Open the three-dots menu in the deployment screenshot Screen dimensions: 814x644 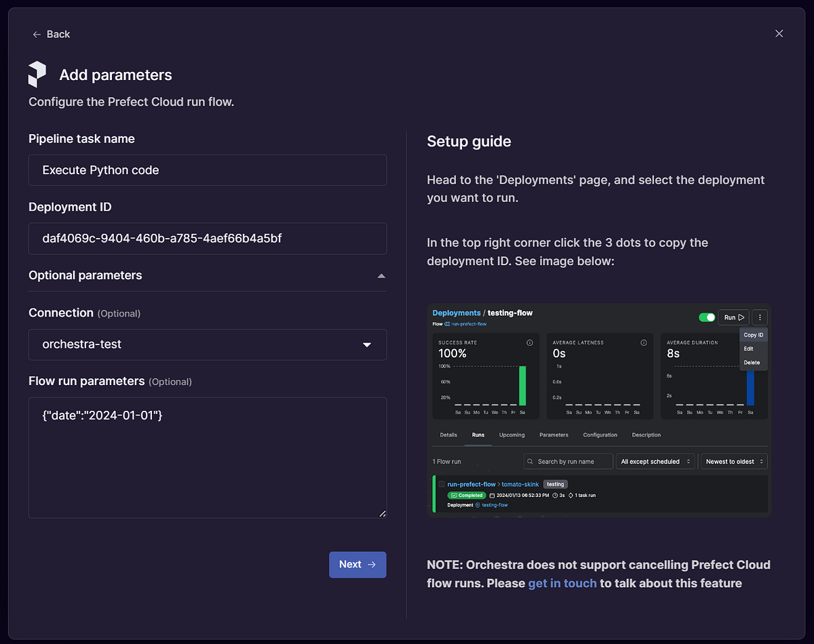click(760, 317)
